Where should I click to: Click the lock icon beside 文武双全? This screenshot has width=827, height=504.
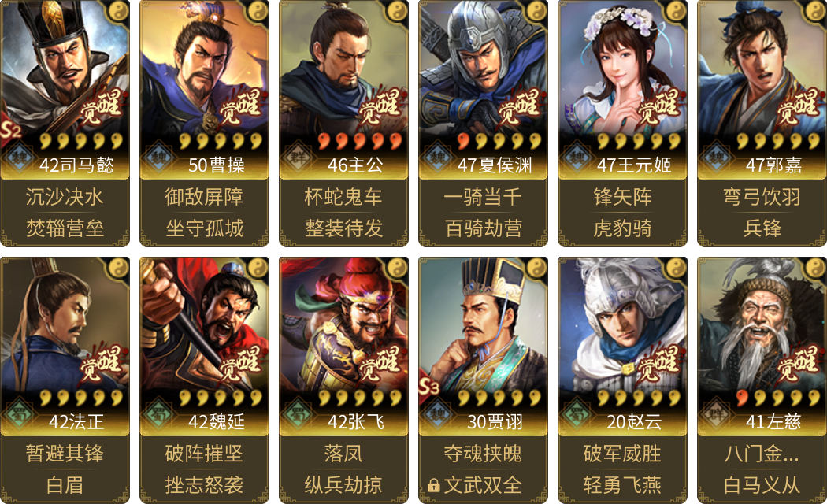[434, 485]
